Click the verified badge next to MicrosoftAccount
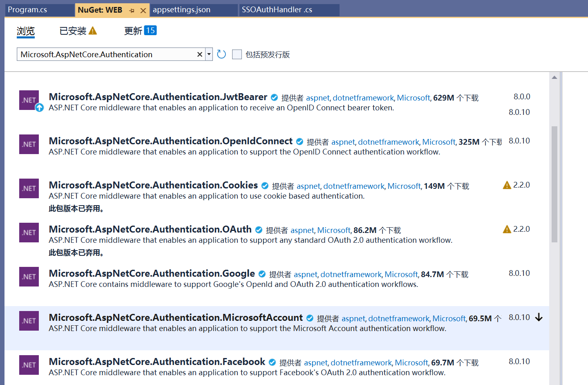The height and width of the screenshot is (385, 588). (x=310, y=318)
